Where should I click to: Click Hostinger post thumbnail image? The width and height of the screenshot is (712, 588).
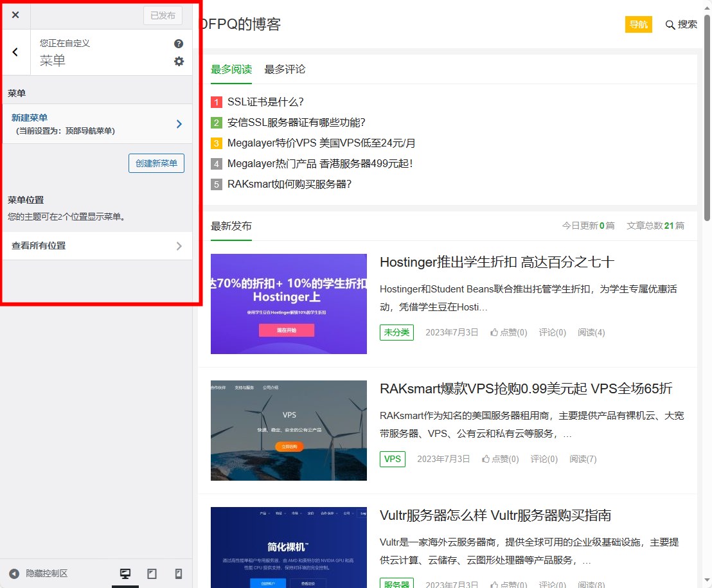[289, 304]
